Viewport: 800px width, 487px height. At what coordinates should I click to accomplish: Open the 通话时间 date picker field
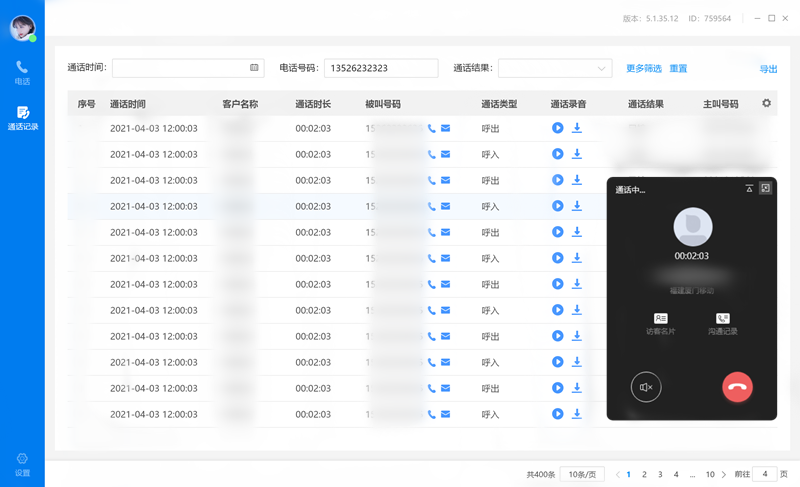click(x=187, y=68)
